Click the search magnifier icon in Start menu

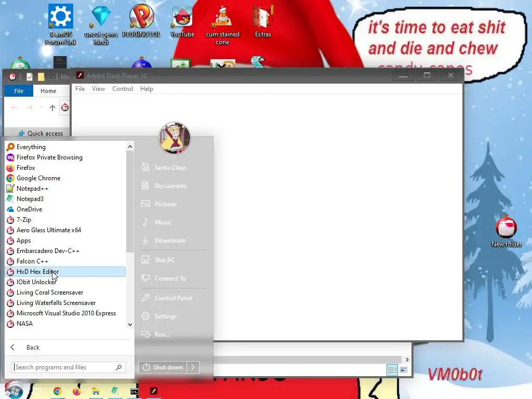pyautogui.click(x=119, y=367)
